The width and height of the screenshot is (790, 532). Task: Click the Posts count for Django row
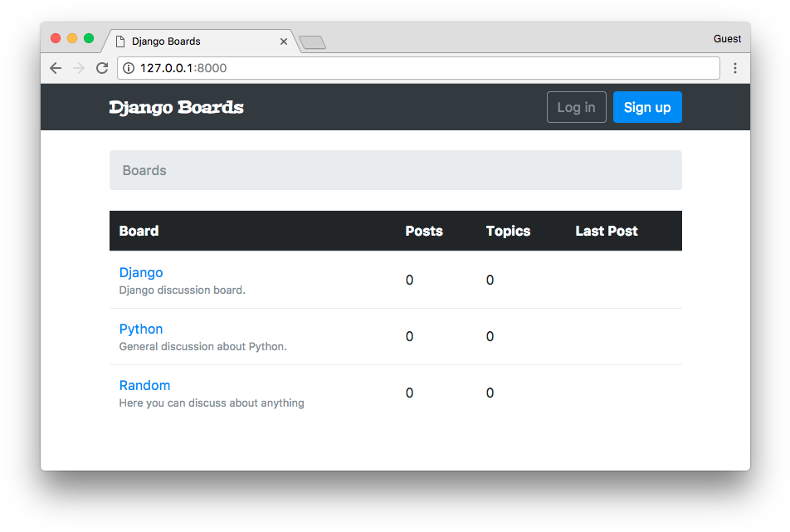pyautogui.click(x=410, y=280)
